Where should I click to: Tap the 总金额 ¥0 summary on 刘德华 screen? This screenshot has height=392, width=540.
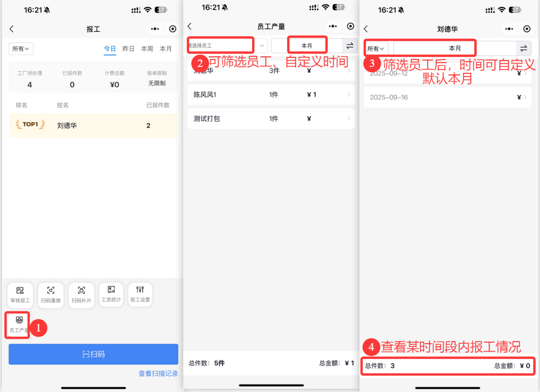(x=512, y=366)
